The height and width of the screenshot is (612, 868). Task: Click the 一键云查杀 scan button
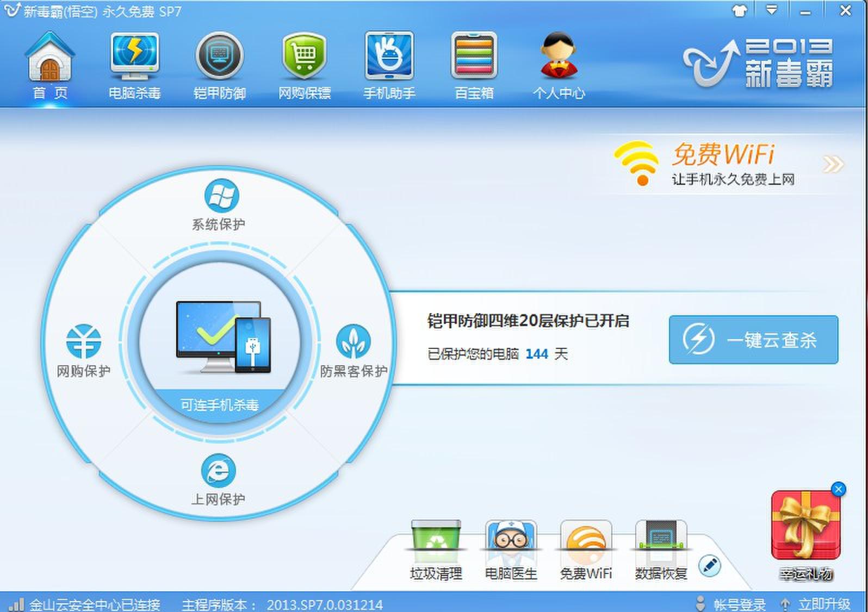click(753, 340)
